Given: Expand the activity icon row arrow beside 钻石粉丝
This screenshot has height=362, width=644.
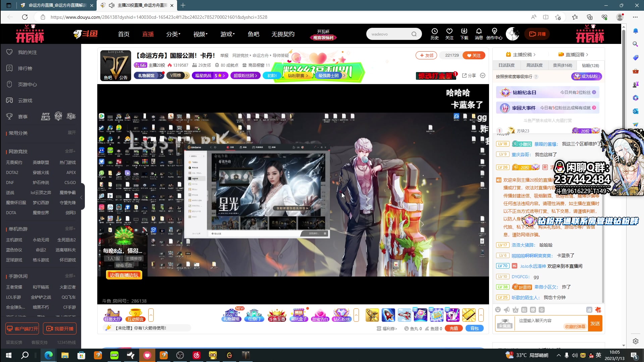Looking at the screenshot, I should tap(356, 315).
